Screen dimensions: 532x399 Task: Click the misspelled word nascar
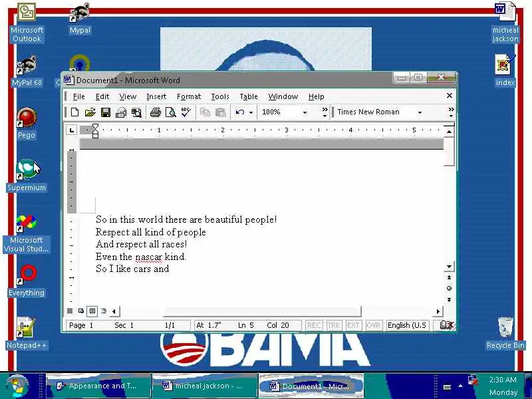click(148, 257)
